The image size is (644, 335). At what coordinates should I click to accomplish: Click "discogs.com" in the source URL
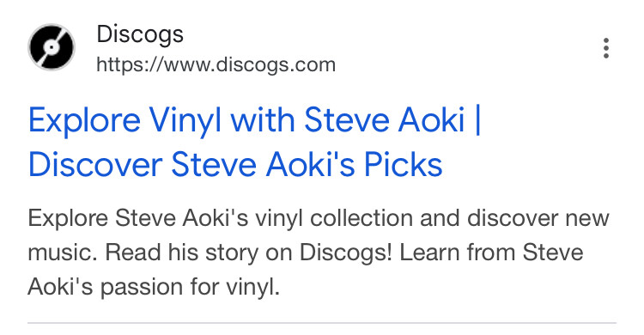pyautogui.click(x=276, y=65)
